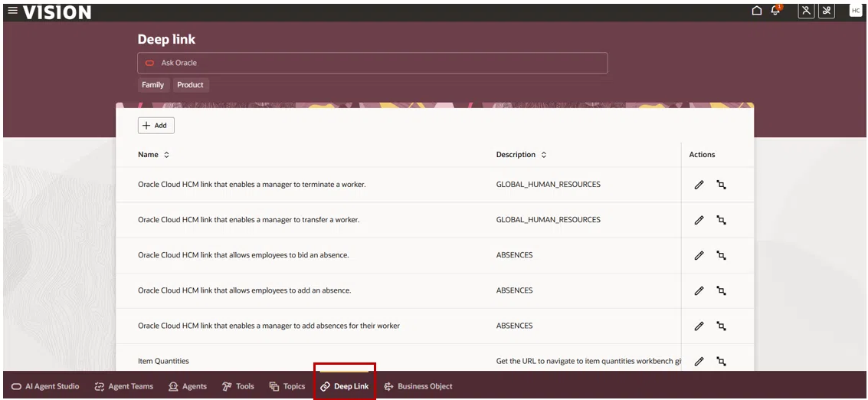868x400 pixels.
Task: Click ABSENCES in the bid an absence row
Action: (x=514, y=255)
